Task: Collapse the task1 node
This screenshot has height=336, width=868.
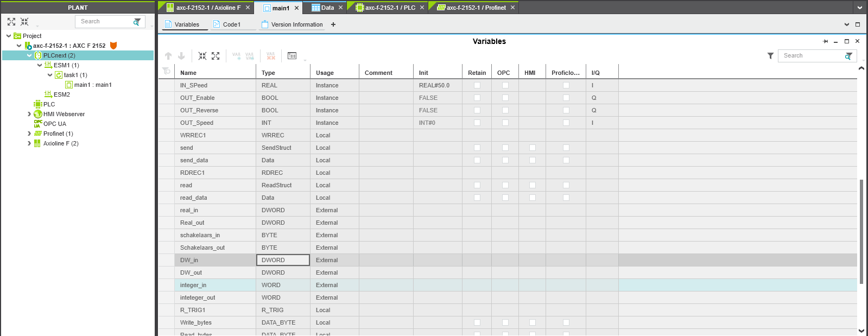Action: (50, 75)
